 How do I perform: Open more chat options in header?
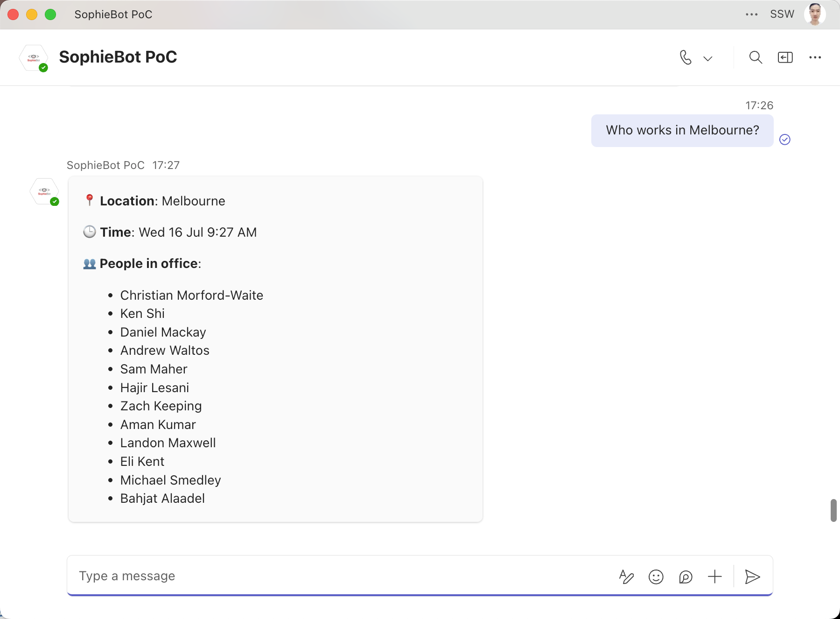tap(815, 57)
